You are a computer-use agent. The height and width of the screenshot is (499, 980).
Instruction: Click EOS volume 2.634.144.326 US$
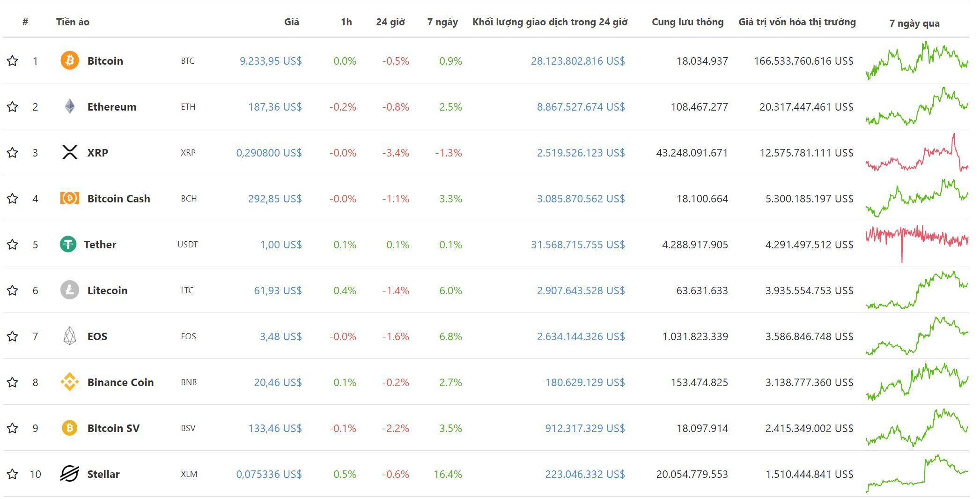[x=581, y=336]
